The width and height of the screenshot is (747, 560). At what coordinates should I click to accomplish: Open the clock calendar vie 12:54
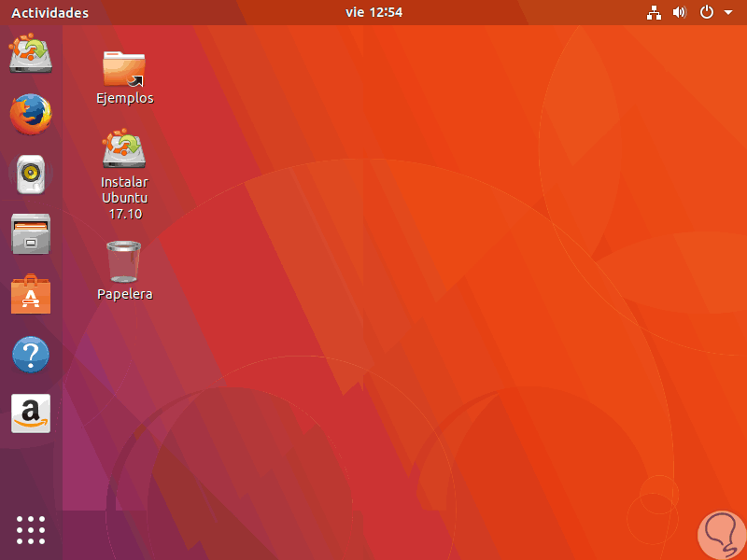coord(374,12)
